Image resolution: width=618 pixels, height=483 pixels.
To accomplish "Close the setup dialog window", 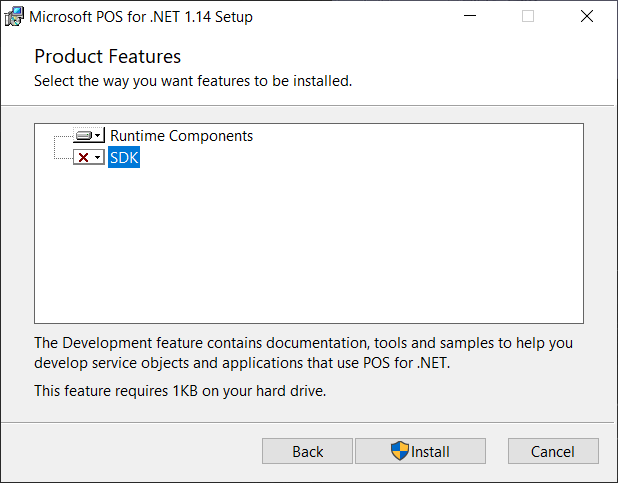I will pos(587,16).
